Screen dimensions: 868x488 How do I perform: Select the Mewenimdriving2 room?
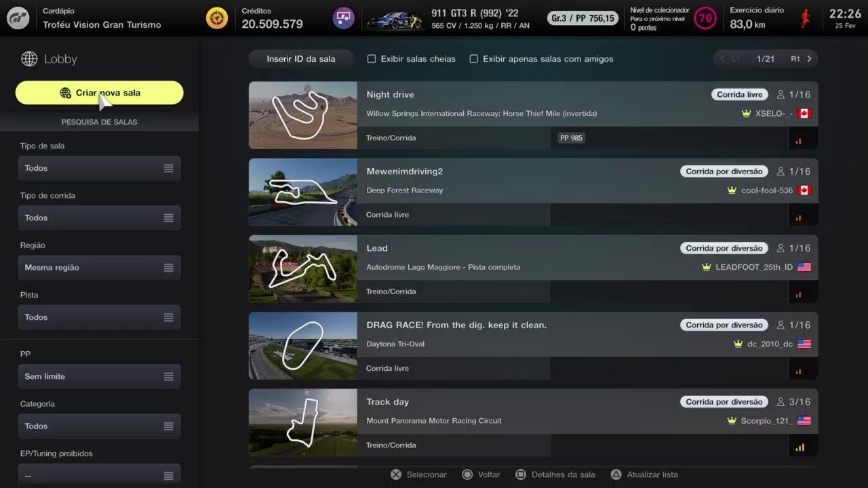[533, 192]
